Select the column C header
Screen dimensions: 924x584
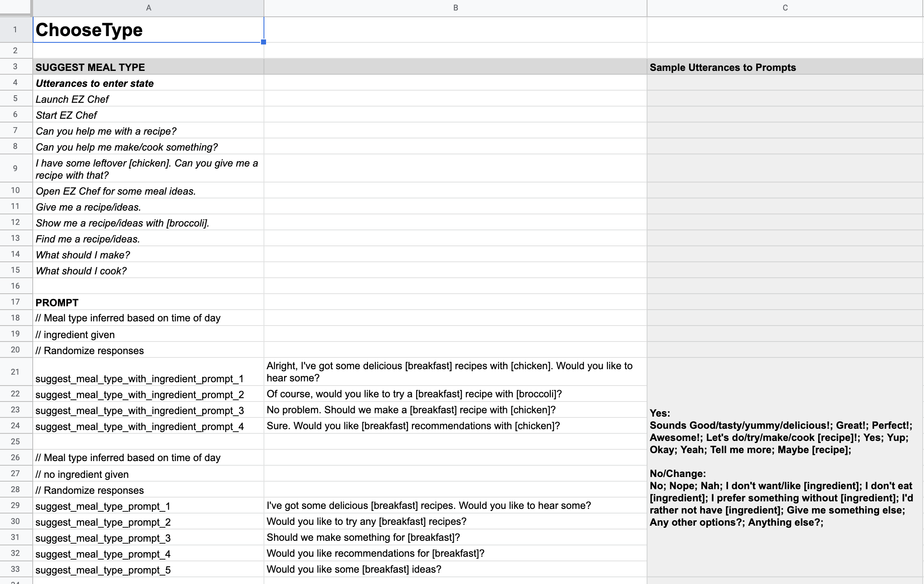click(785, 7)
